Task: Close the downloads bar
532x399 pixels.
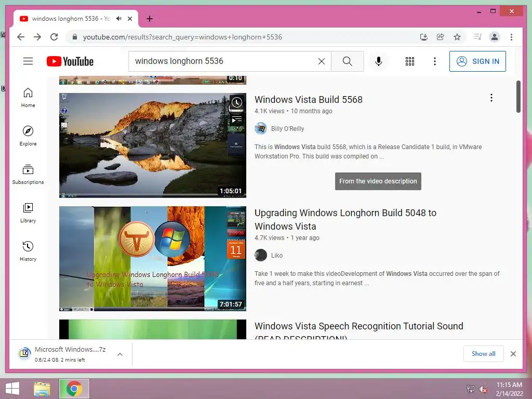Action: point(513,354)
